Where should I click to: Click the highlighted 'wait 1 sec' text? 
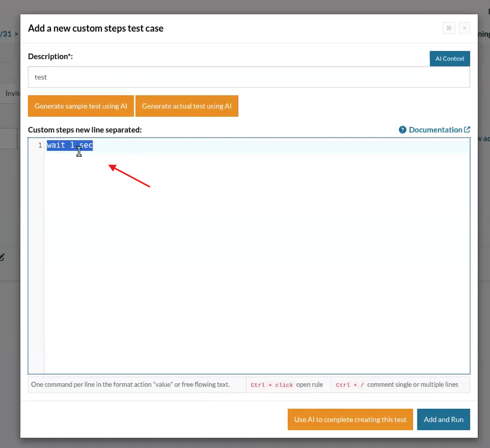tap(70, 146)
